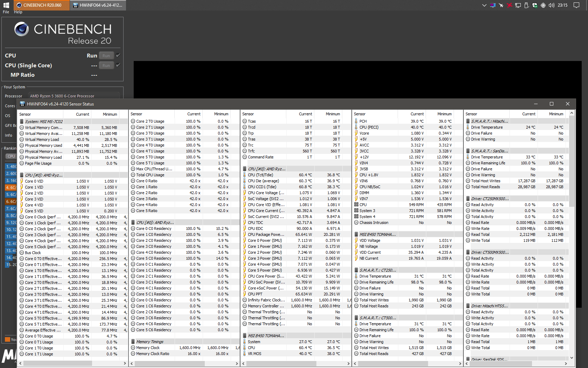Viewport: 588px width, 368px height.
Task: Click the Safely Remove Hardware tray icon
Action: (526, 5)
